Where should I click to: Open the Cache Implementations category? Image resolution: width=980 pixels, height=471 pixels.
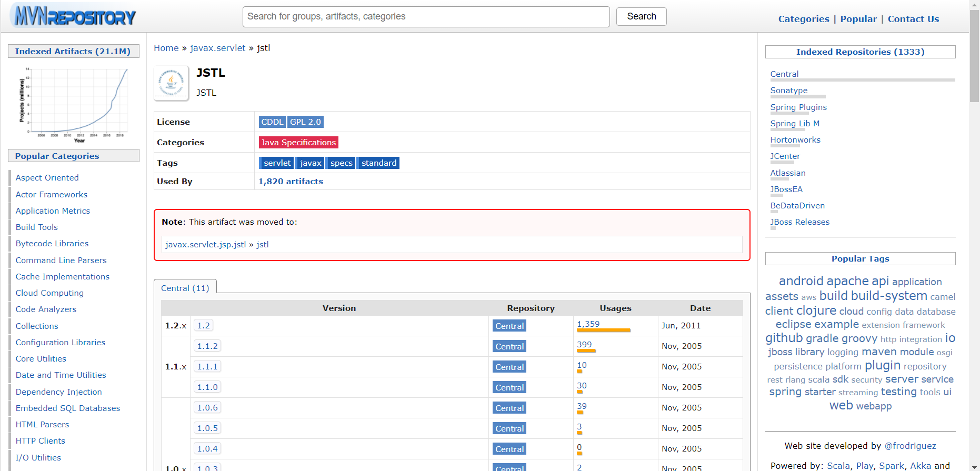coord(63,276)
